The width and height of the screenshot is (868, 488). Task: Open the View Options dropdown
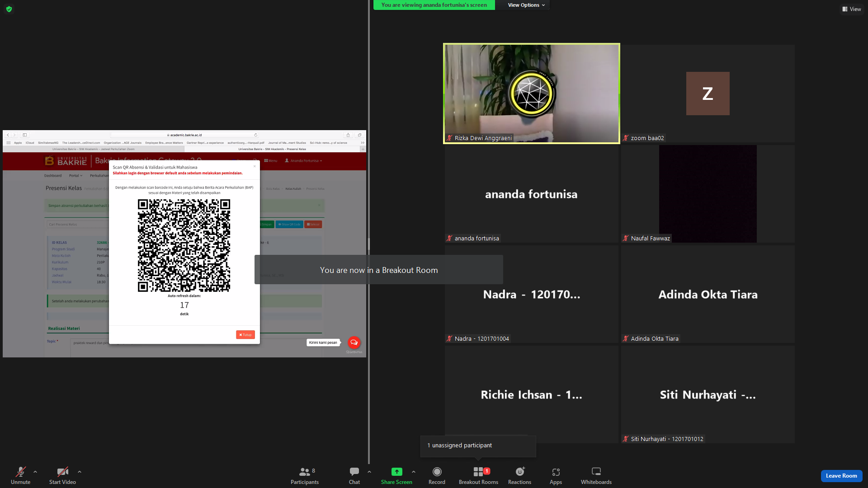pyautogui.click(x=526, y=5)
